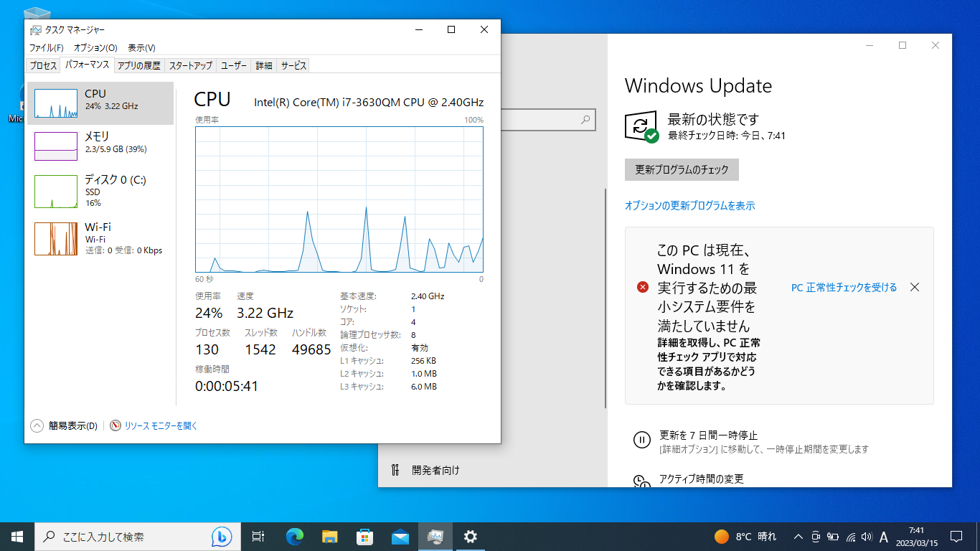
Task: Switch to the プロセス tab
Action: (43, 65)
